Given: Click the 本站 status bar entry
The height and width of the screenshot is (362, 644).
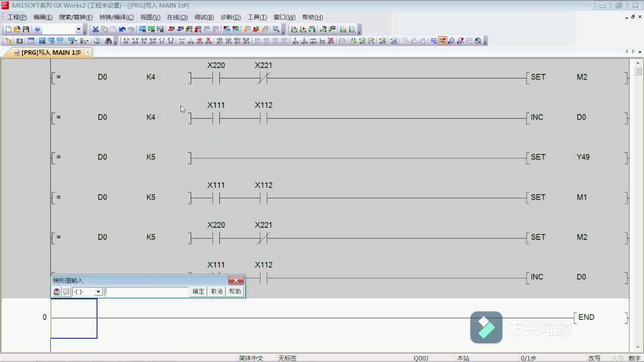Looking at the screenshot, I should pos(463,358).
